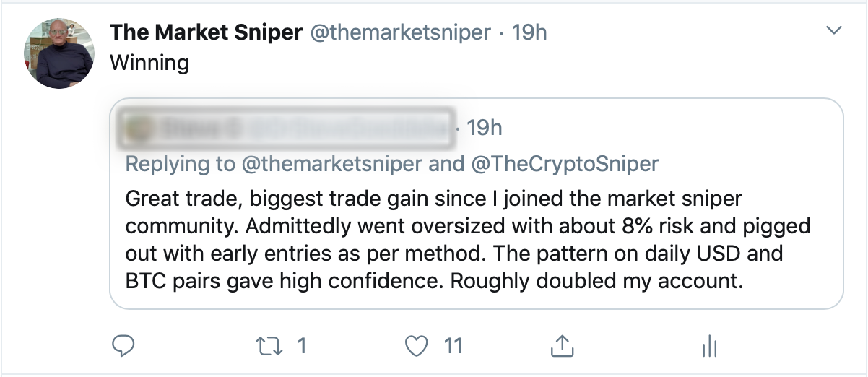Click the "Winning" tweet text
The height and width of the screenshot is (377, 868).
pos(149,63)
